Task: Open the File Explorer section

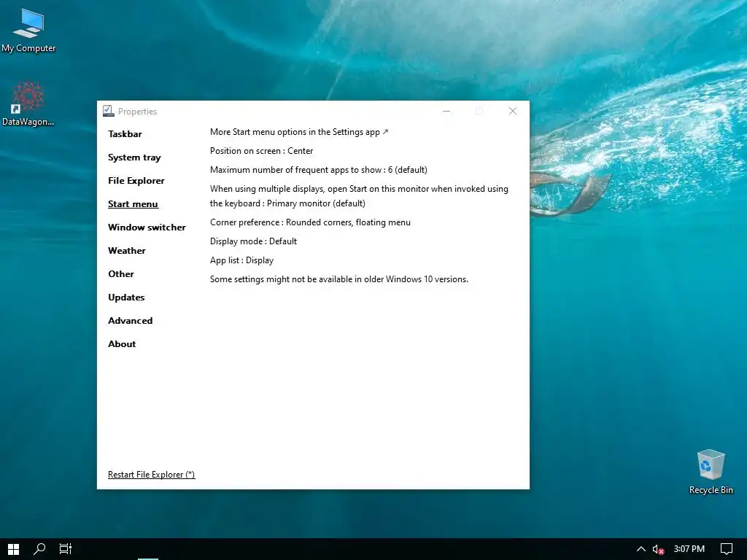Action: pos(136,181)
